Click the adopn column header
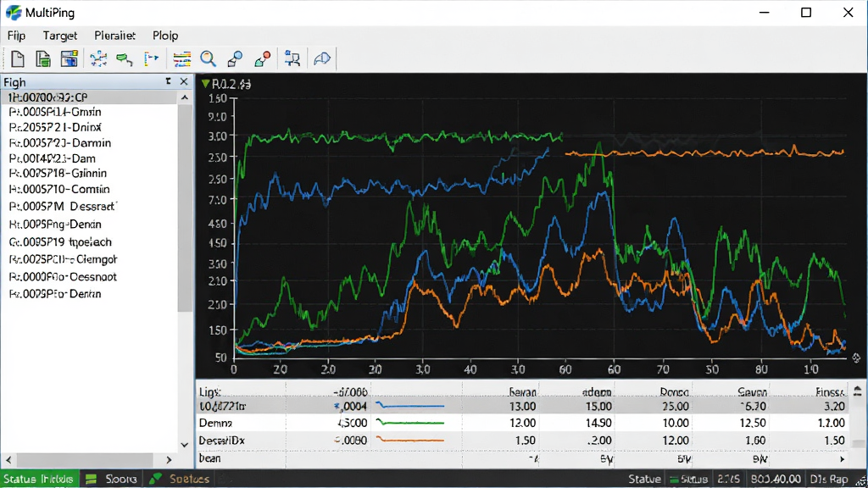 597,391
